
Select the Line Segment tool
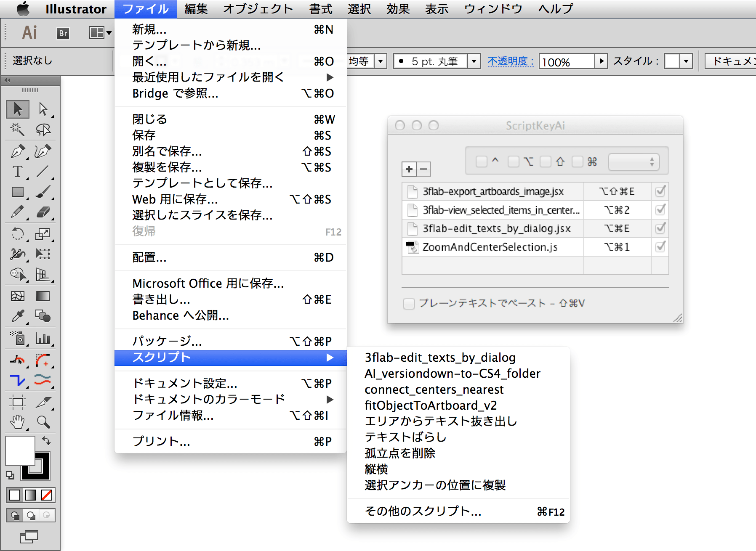pos(43,172)
